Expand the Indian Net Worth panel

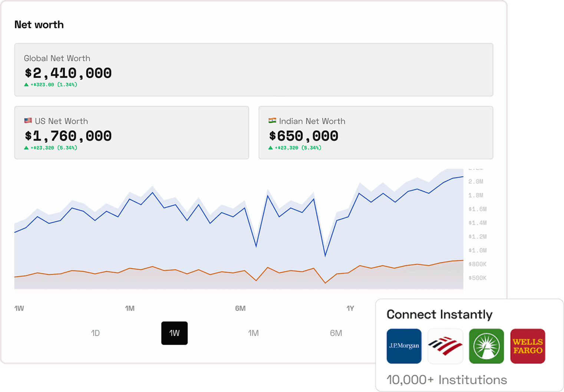376,132
